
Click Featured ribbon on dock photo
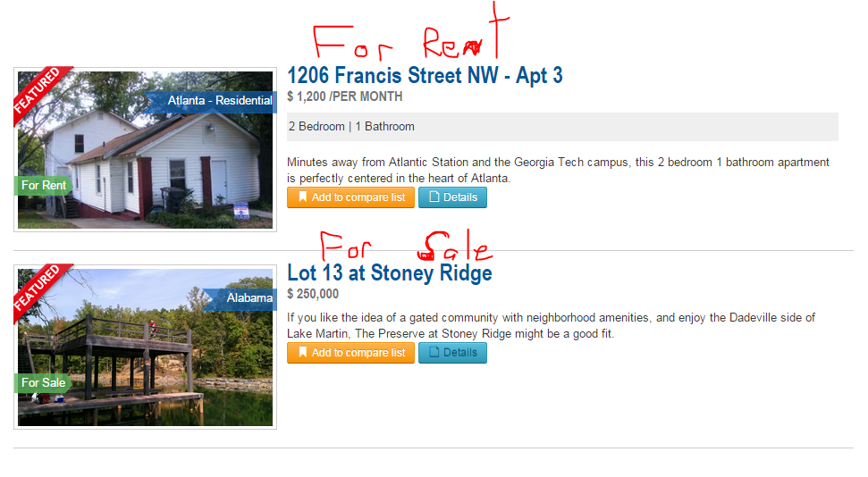(x=38, y=290)
